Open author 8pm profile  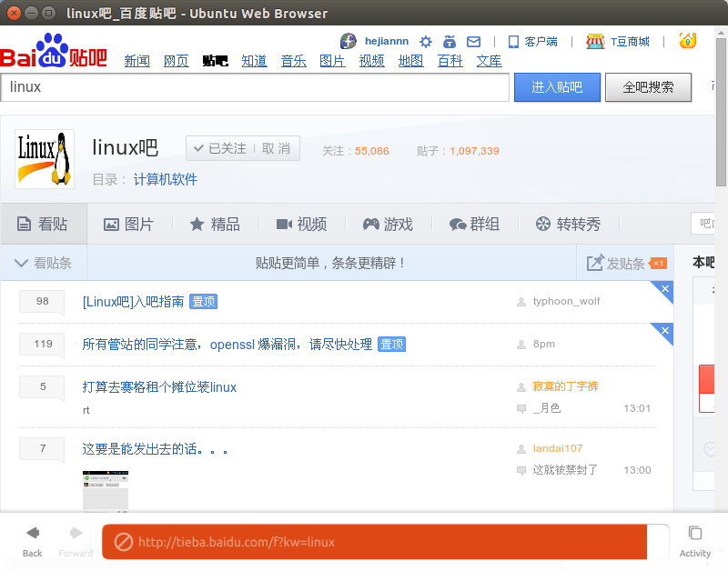[543, 345]
